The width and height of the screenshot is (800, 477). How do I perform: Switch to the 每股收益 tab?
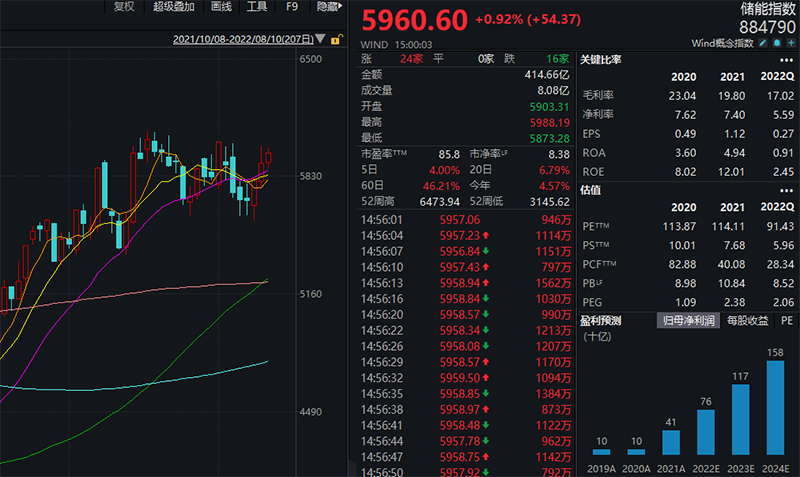point(747,320)
